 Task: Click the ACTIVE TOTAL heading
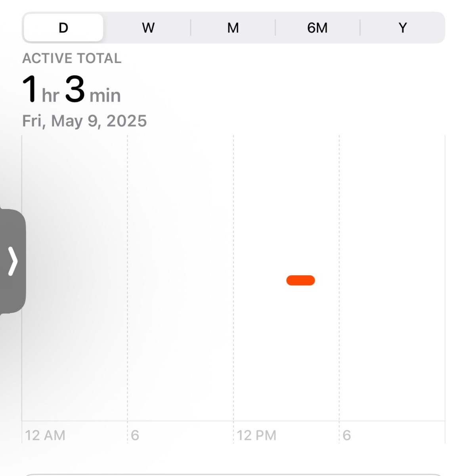pyautogui.click(x=72, y=58)
